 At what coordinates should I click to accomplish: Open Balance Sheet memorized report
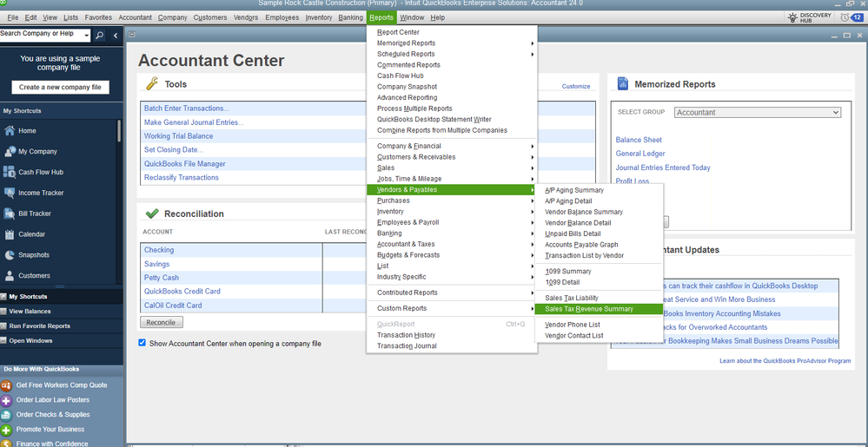[x=639, y=140]
